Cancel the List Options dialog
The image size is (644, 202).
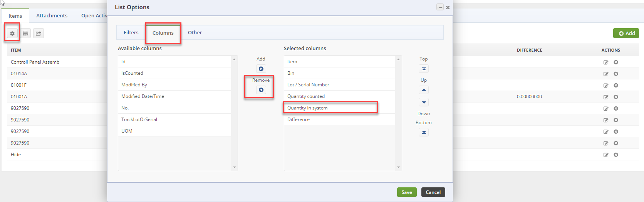click(433, 192)
